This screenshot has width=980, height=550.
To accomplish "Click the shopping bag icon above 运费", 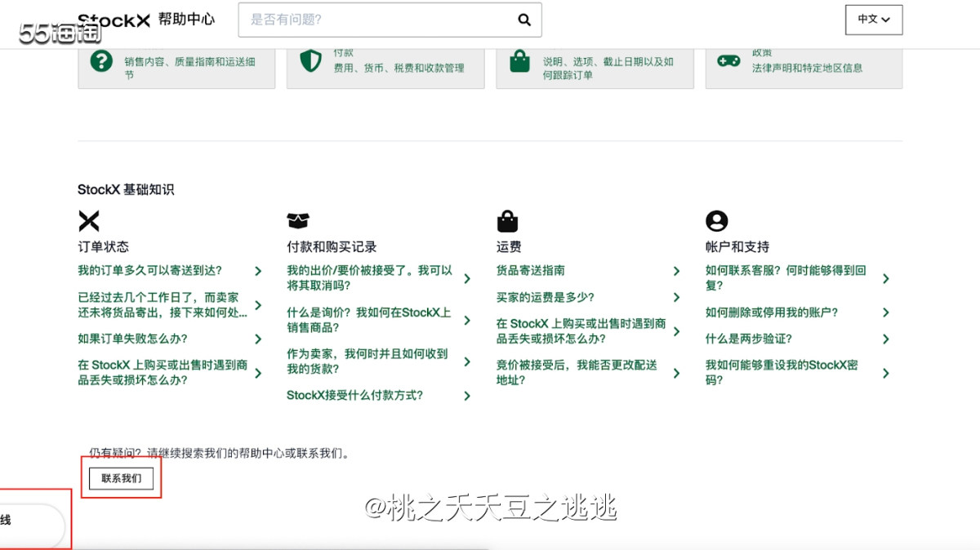I will [507, 220].
